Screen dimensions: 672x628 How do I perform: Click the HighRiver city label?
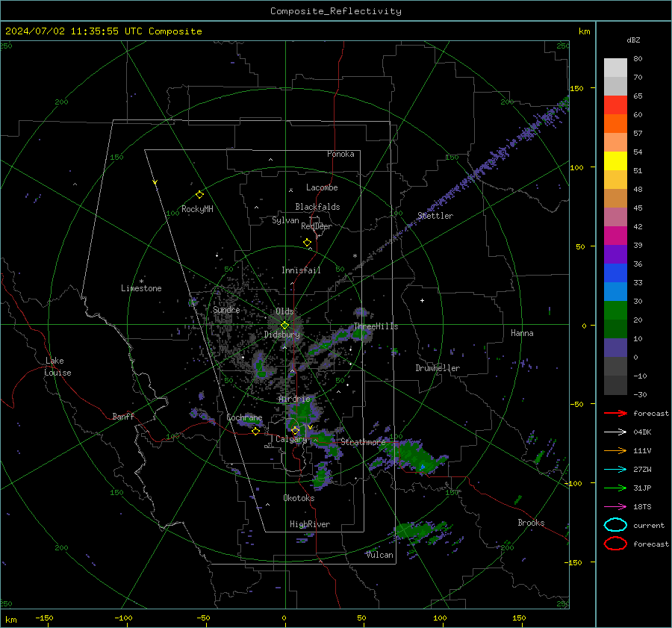[x=310, y=524]
